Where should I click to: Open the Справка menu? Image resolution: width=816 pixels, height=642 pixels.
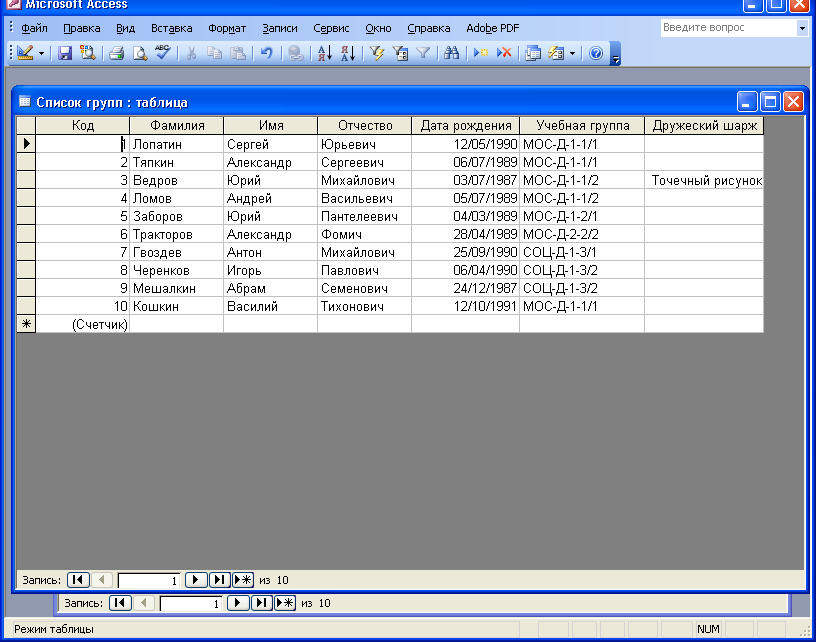point(429,28)
